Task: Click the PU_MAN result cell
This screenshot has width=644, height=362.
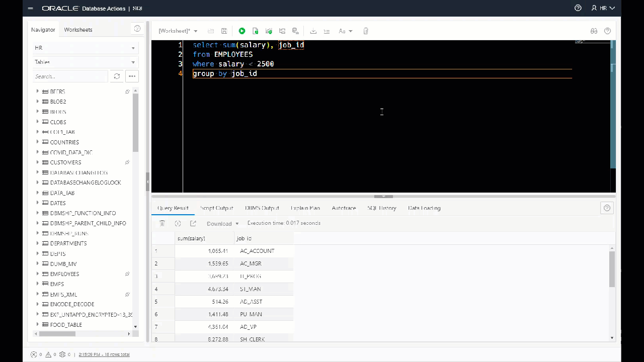Action: point(264,314)
